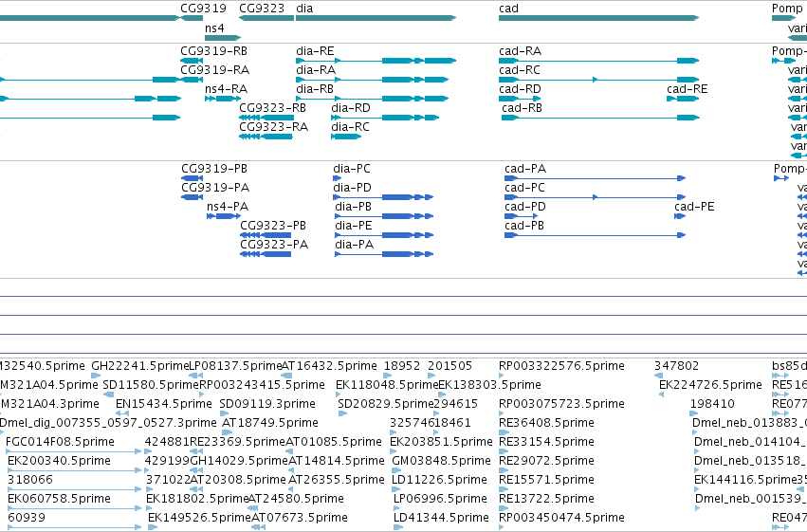Select EST RP003075723.5prime

(x=561, y=404)
